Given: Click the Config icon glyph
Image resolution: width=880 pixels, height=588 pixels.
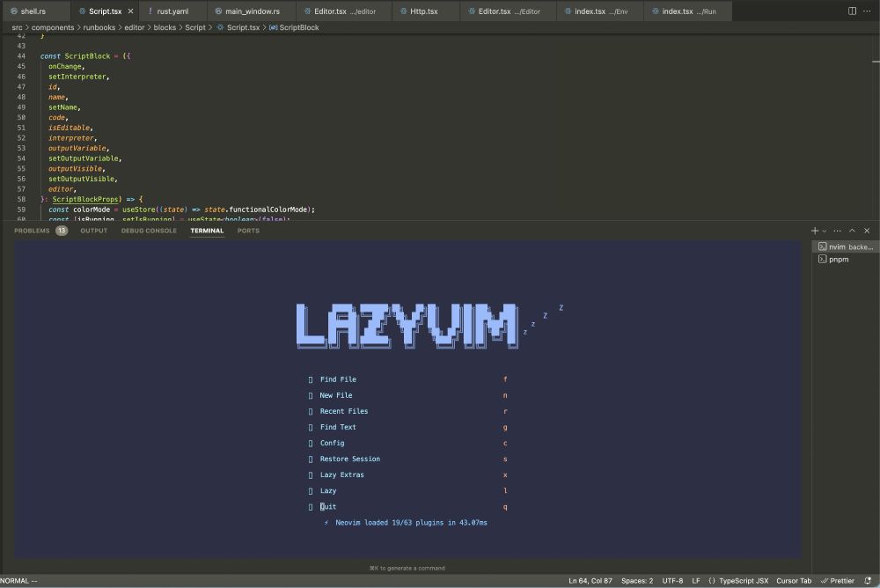Looking at the screenshot, I should [311, 443].
